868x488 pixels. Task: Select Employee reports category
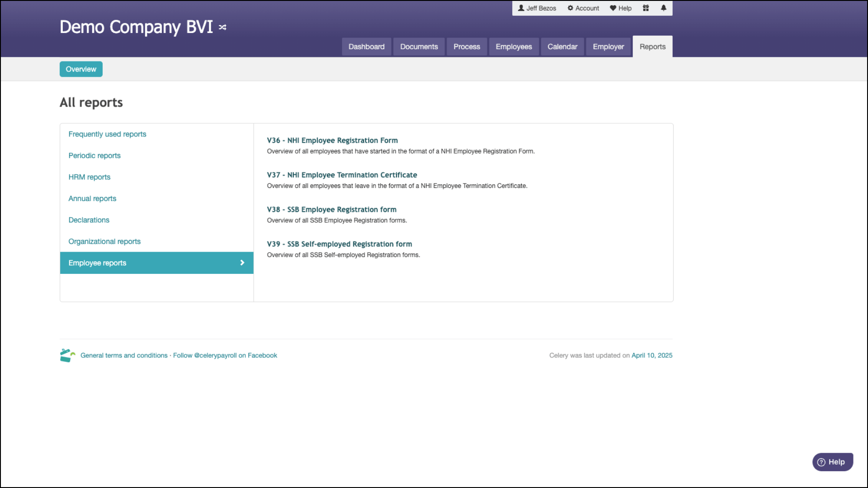(x=156, y=263)
